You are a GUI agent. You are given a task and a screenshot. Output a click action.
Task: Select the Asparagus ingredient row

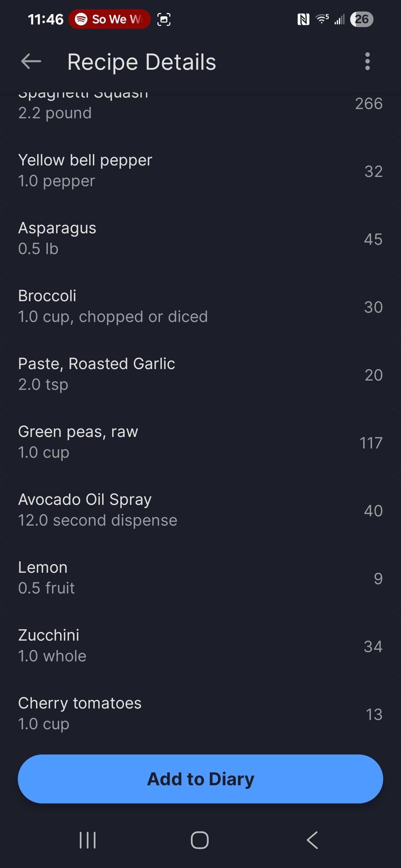tap(200, 239)
